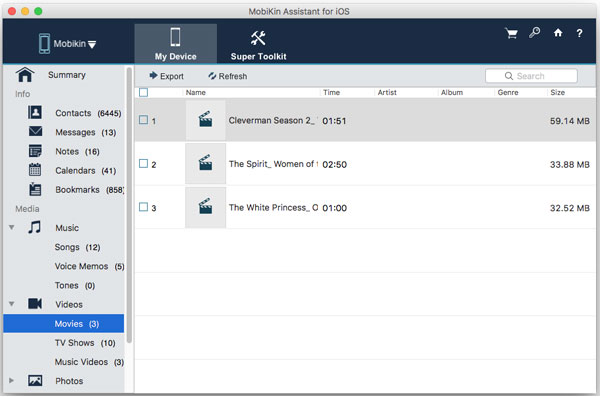Screen dimensions: 600x397
Task: Click the Music note icon
Action: click(34, 227)
